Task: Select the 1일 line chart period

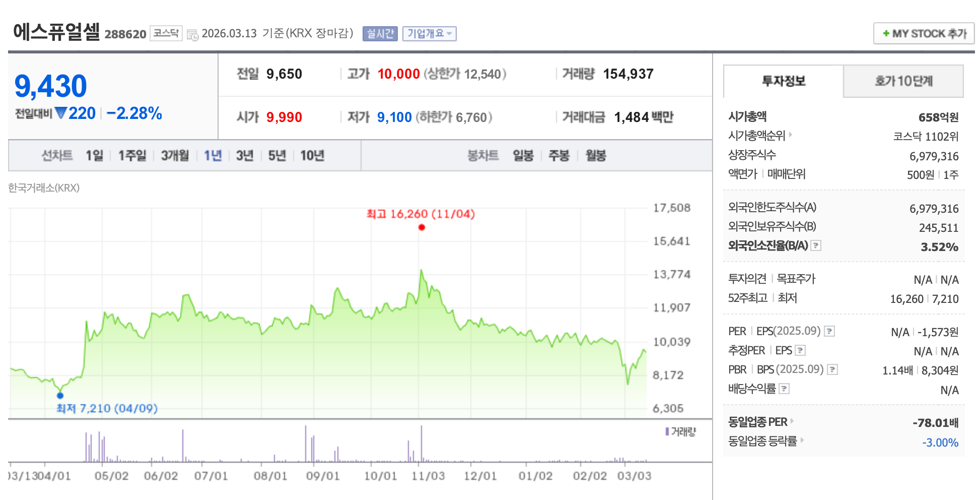Action: point(94,156)
